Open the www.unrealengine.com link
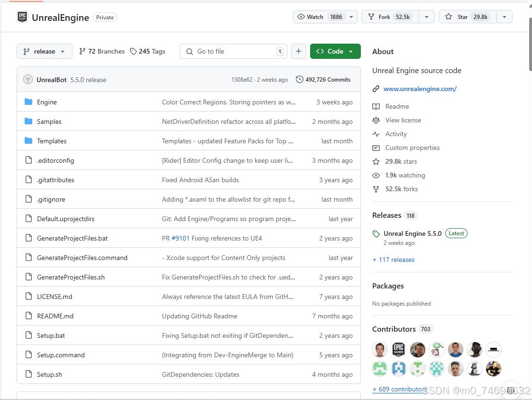Screen dimensions: 532x400 (420, 89)
